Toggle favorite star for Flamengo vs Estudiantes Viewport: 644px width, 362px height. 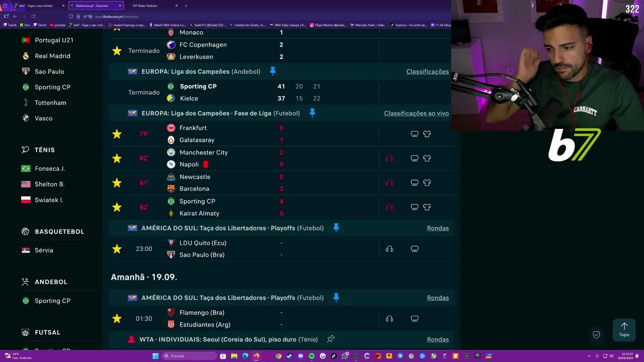(x=117, y=318)
